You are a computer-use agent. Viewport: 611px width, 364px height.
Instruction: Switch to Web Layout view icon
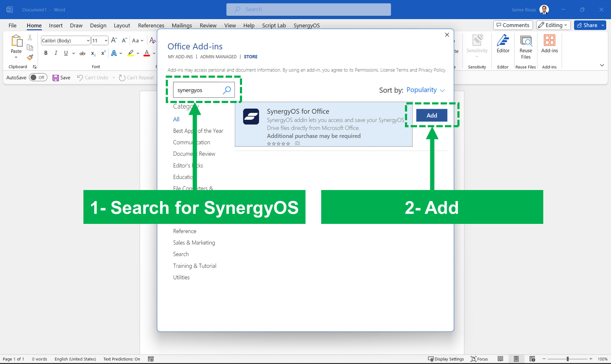532,359
